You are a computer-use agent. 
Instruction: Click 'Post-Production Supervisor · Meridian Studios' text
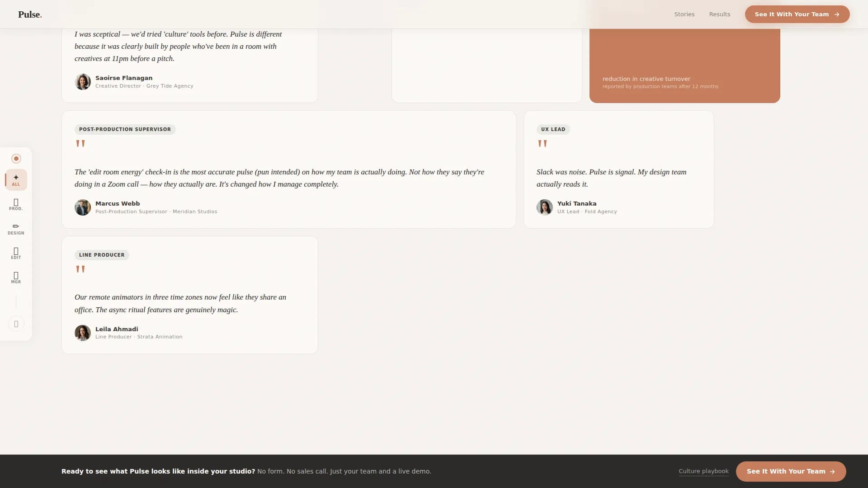pos(156,211)
